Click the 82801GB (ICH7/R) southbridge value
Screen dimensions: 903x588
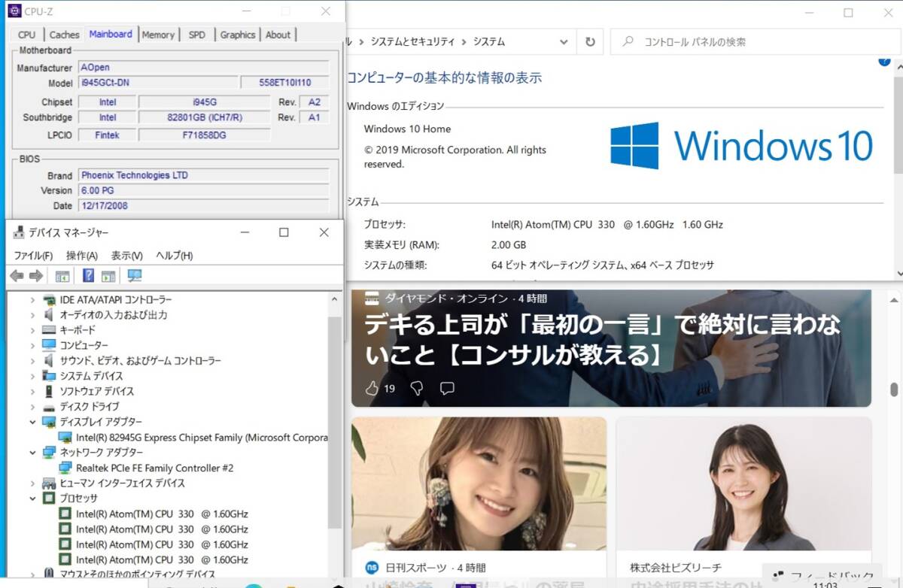tap(204, 117)
